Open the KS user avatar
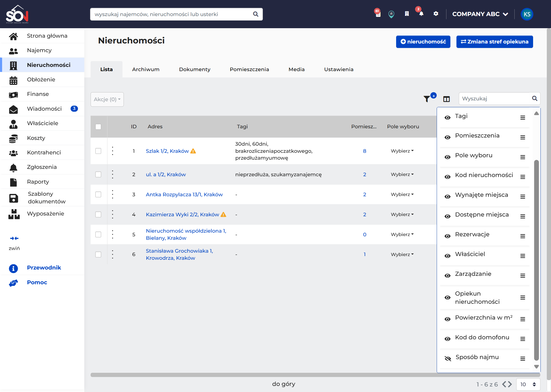551x392 pixels. (527, 14)
